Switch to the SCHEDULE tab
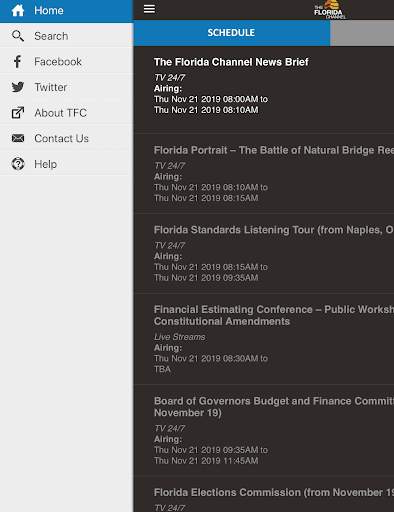394x512 pixels. point(231,33)
